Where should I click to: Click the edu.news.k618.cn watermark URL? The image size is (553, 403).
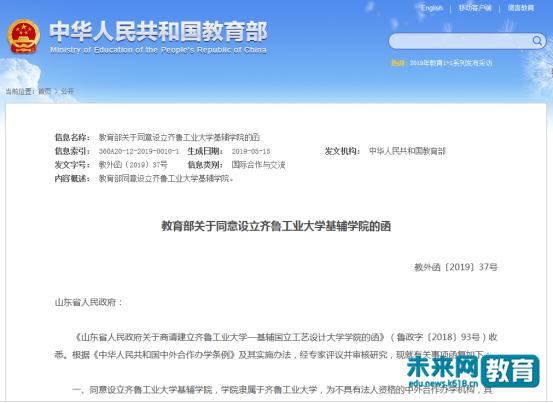pyautogui.click(x=443, y=384)
